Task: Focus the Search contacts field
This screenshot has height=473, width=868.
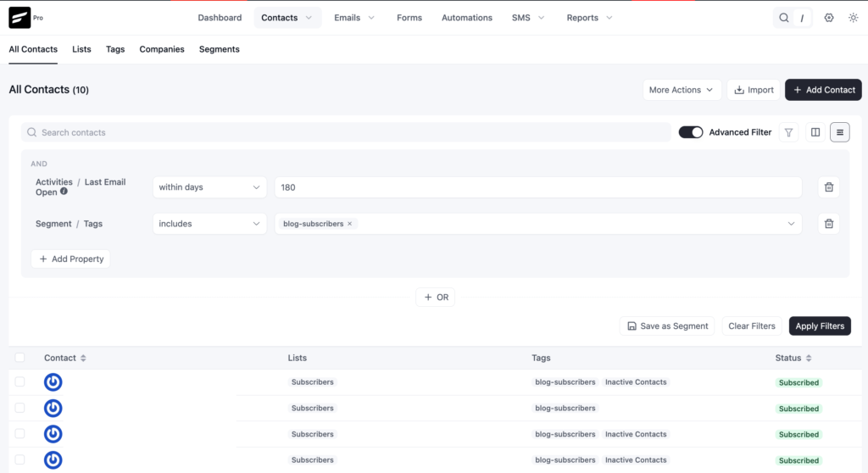Action: pyautogui.click(x=346, y=132)
